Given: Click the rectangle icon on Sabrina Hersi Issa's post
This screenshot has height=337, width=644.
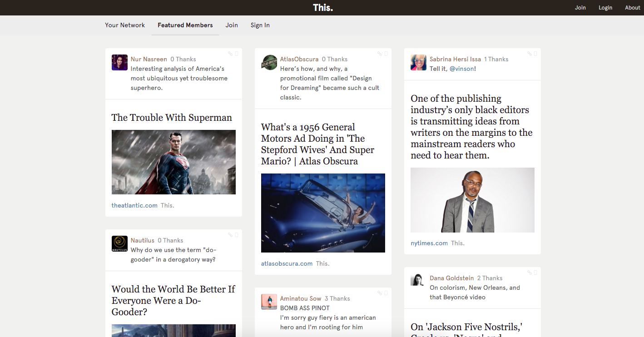Looking at the screenshot, I should point(535,54).
